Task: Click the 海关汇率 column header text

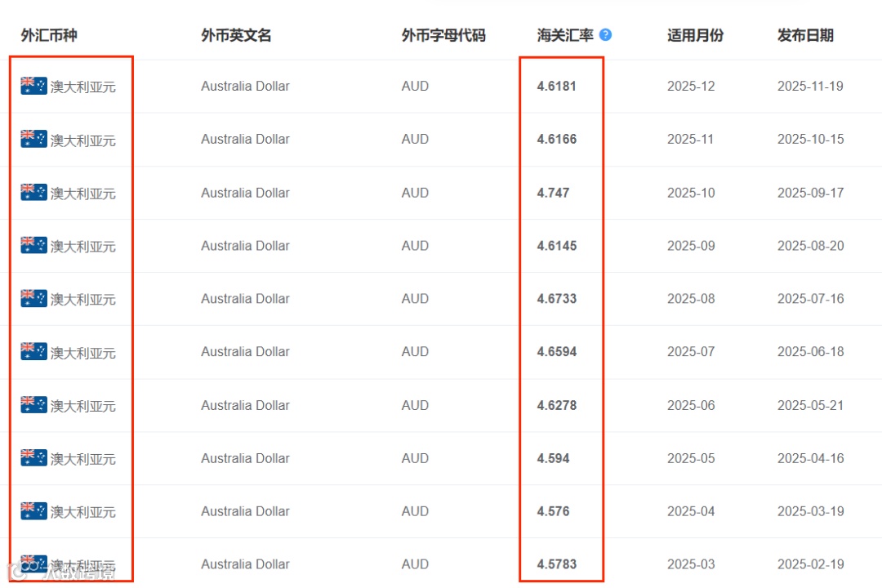Action: [565, 35]
